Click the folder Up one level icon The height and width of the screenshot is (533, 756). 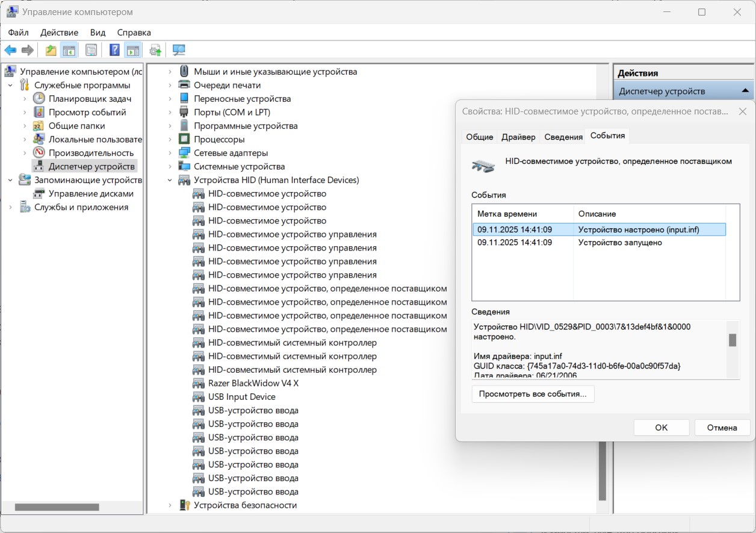(x=51, y=50)
